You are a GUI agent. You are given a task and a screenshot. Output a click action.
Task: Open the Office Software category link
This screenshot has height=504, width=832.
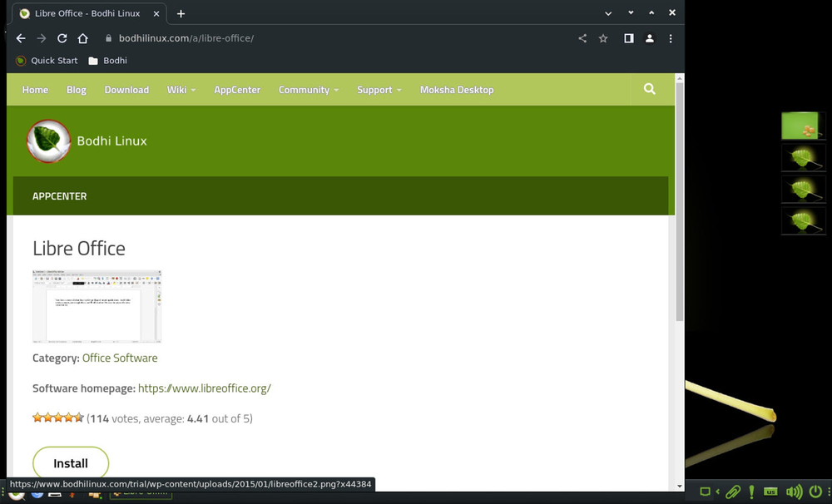pos(120,358)
